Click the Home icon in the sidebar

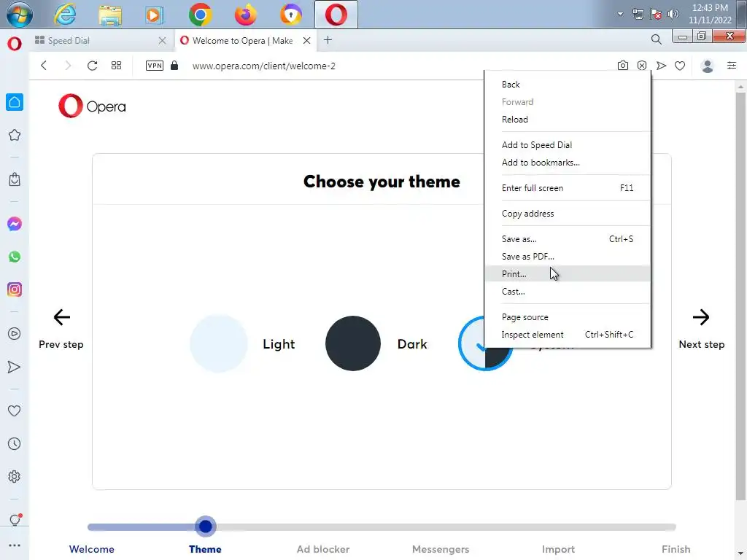[x=15, y=102]
